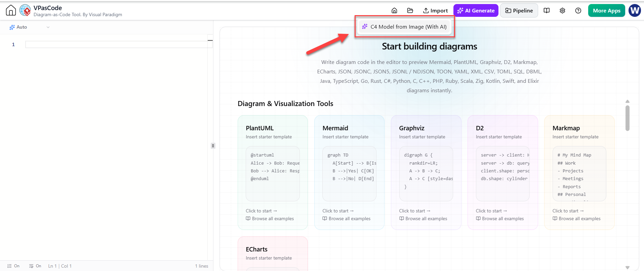644x271 pixels.
Task: Click the editor line 1 input area
Action: 116,44
